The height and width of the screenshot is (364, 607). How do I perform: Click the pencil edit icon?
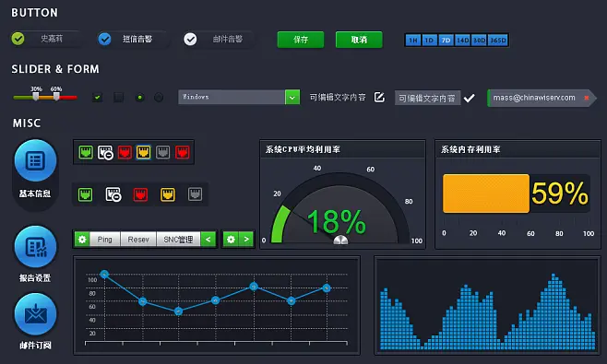[x=379, y=97]
